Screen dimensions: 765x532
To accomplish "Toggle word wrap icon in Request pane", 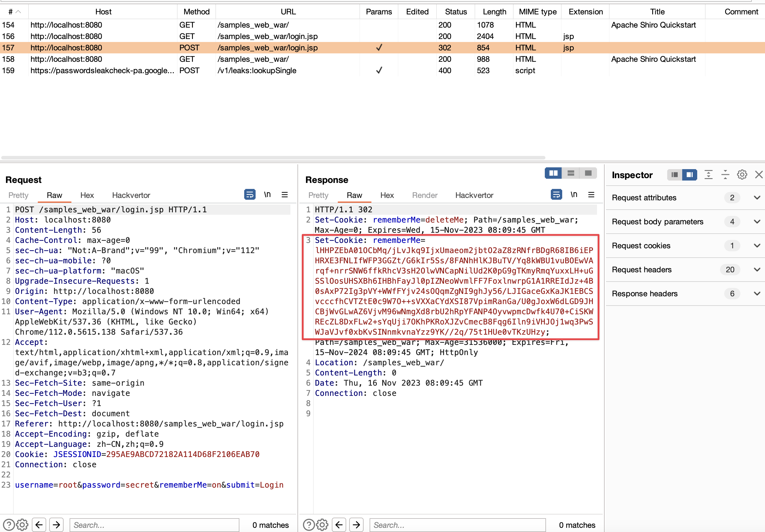I will point(250,195).
